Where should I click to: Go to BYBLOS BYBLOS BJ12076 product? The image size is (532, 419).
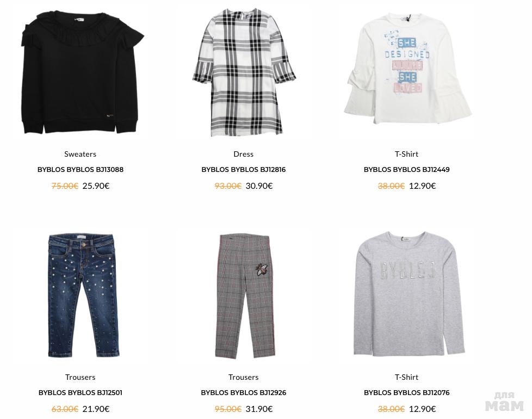[x=407, y=392]
